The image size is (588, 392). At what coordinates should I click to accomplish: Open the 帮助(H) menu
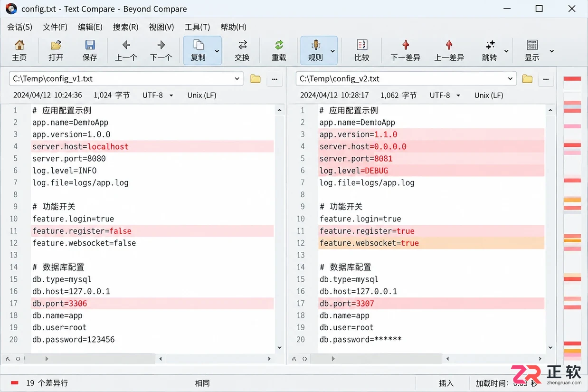tap(233, 27)
